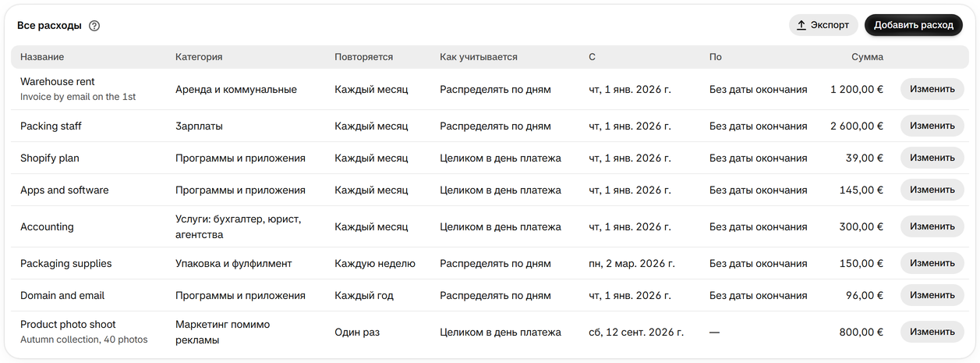Click the note Autumn collection, 40 photos
The height and width of the screenshot is (363, 980).
(x=84, y=340)
